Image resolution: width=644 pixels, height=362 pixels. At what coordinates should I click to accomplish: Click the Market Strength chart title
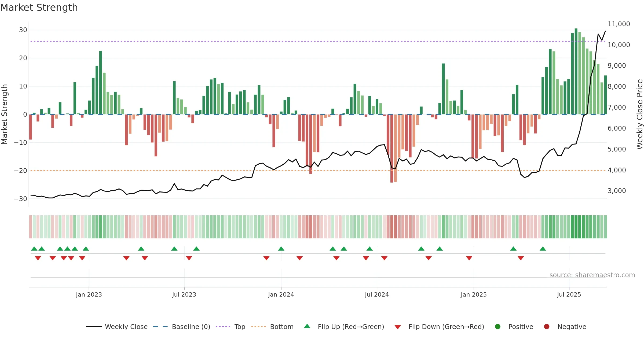pyautogui.click(x=39, y=8)
